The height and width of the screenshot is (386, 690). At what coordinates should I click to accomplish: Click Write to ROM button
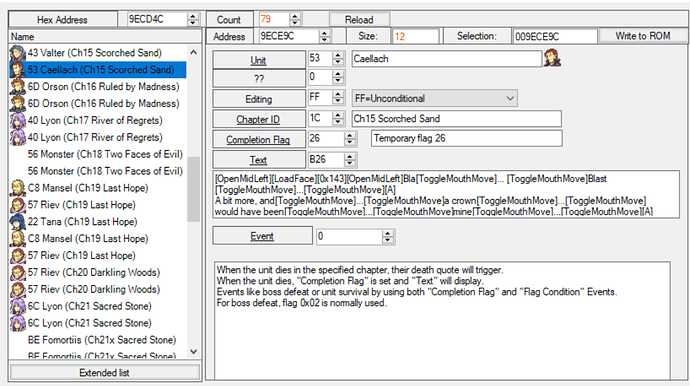point(642,36)
